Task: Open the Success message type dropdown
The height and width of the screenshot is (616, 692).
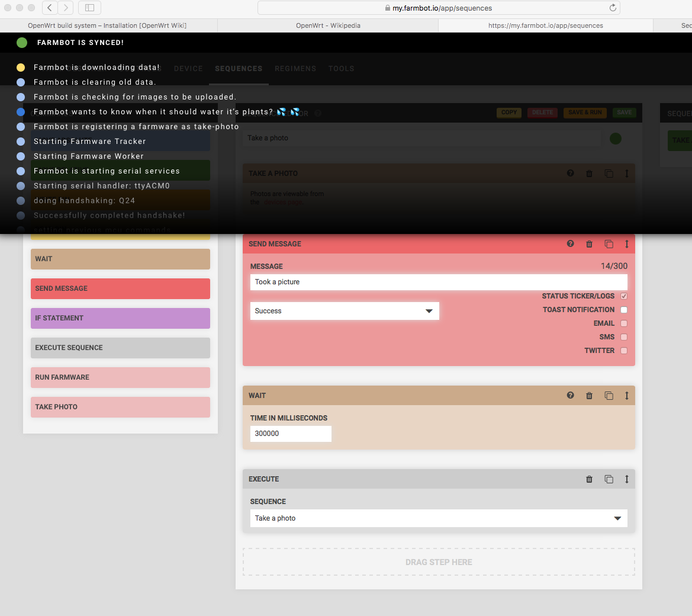Action: 345,311
